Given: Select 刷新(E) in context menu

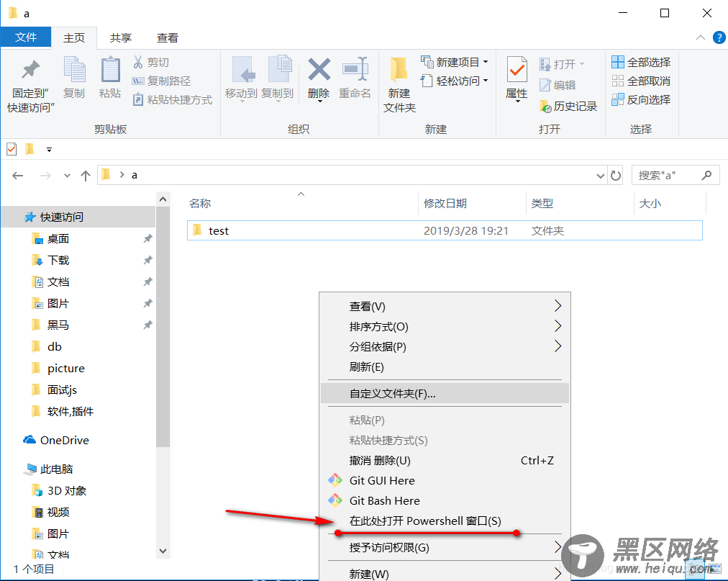Looking at the screenshot, I should coord(445,367).
